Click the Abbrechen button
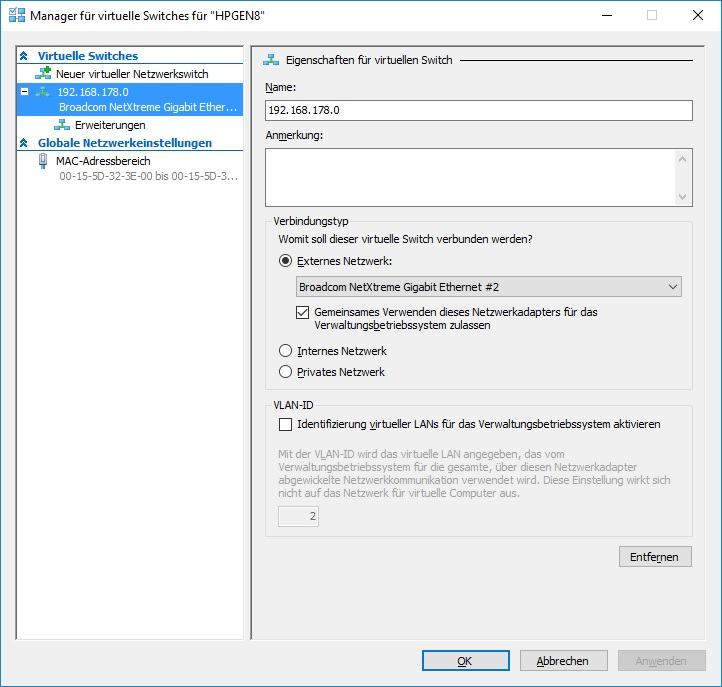The height and width of the screenshot is (687, 722). point(563,661)
